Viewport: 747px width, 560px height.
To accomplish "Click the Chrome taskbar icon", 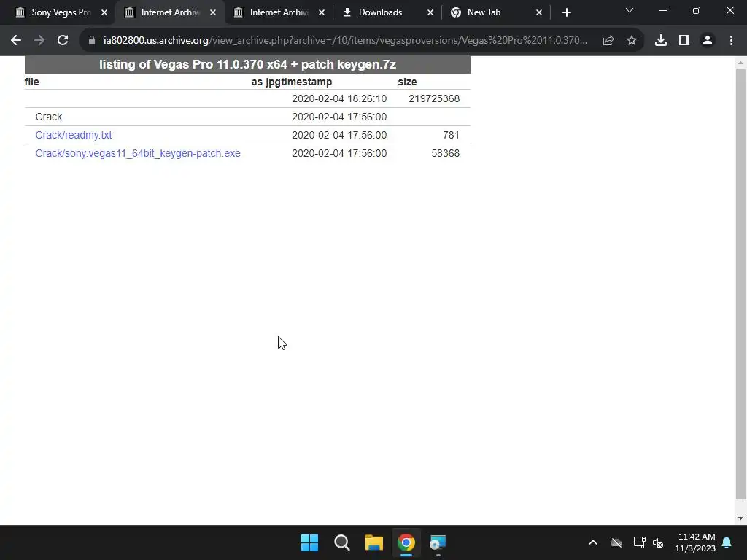I will click(x=406, y=542).
